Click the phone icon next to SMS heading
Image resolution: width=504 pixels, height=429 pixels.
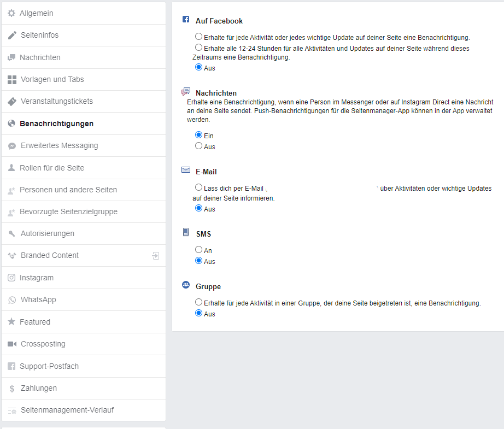186,232
